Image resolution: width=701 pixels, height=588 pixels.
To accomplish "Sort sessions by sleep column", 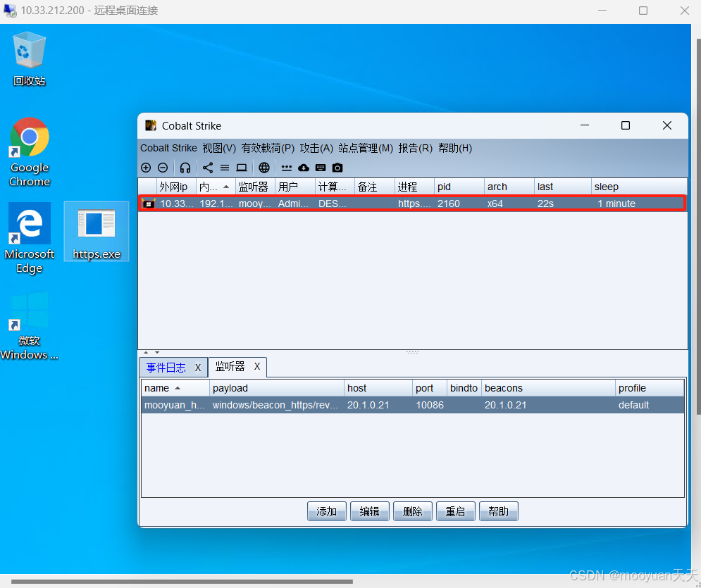I will tap(639, 187).
